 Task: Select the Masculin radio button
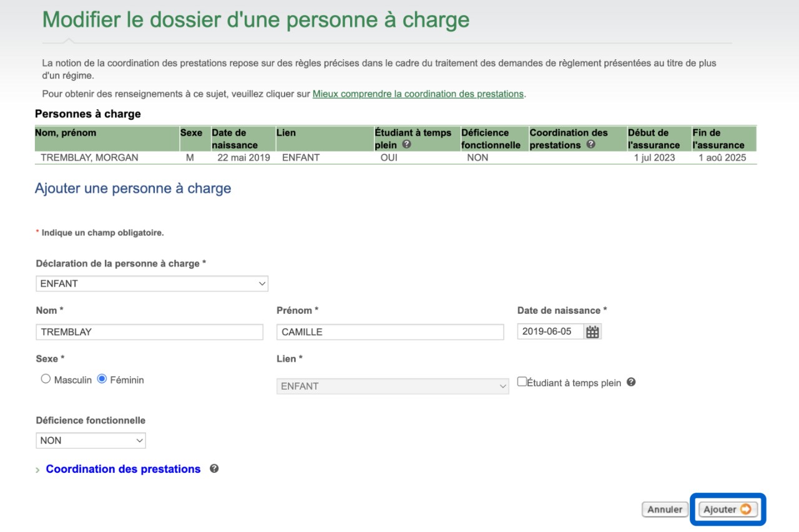[x=46, y=379]
